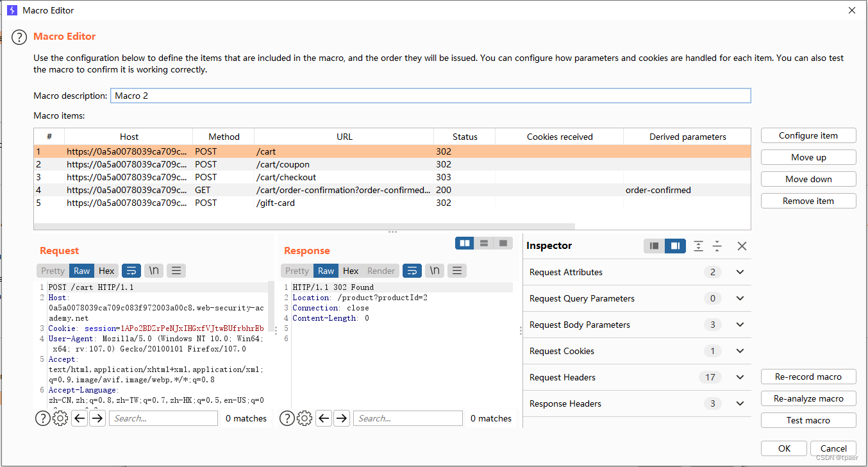Click the Cookies received column header
The width and height of the screenshot is (868, 467).
point(560,137)
